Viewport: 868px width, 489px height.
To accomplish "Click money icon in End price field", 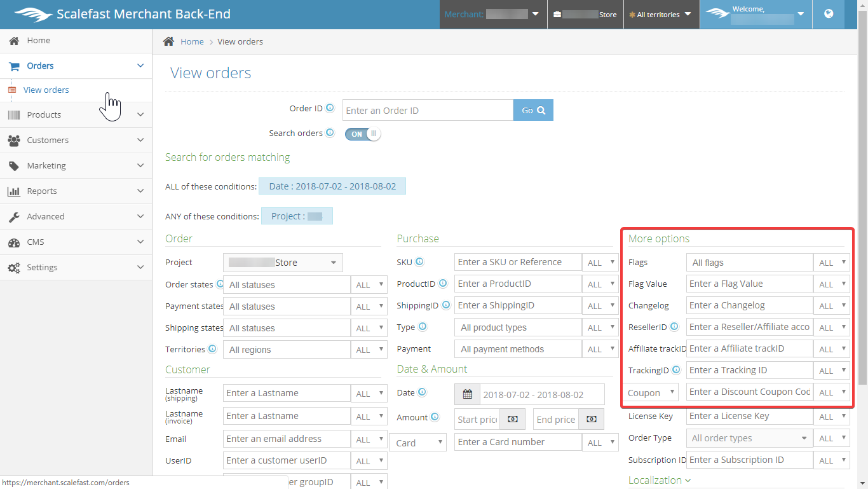I will (x=592, y=419).
